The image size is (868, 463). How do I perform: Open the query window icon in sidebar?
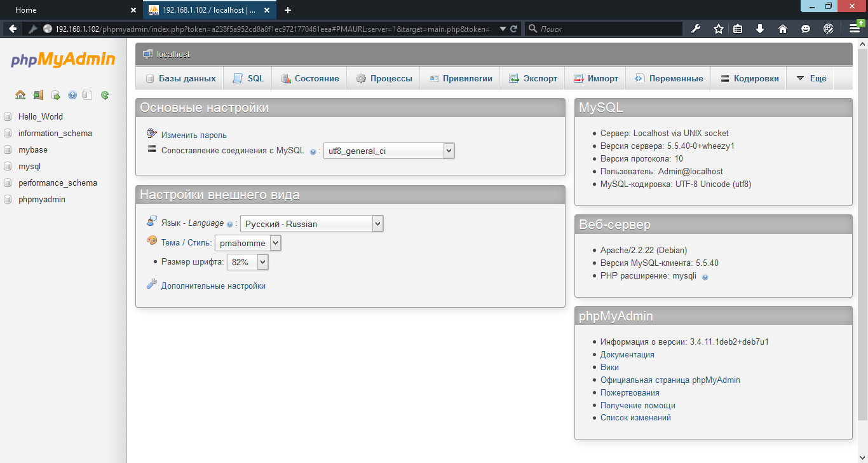55,95
